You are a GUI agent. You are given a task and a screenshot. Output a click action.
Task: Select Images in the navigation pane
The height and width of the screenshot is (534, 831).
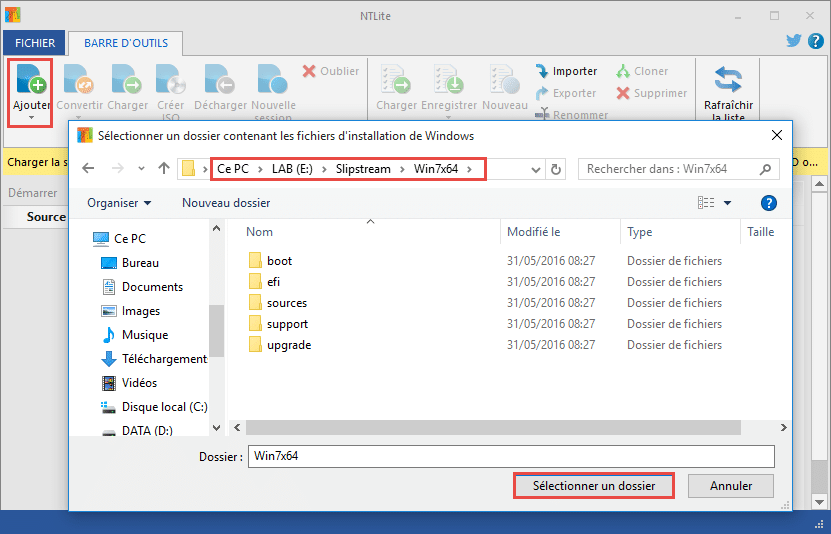[x=130, y=311]
